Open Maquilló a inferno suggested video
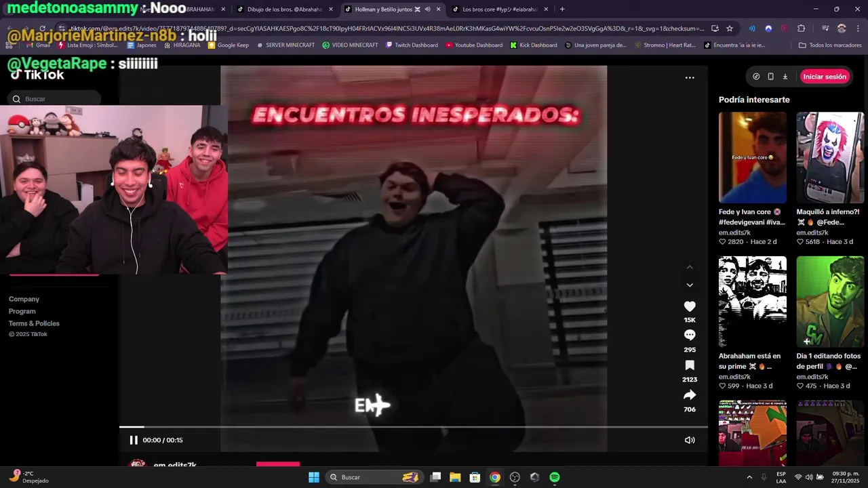This screenshot has width=868, height=488. point(830,157)
